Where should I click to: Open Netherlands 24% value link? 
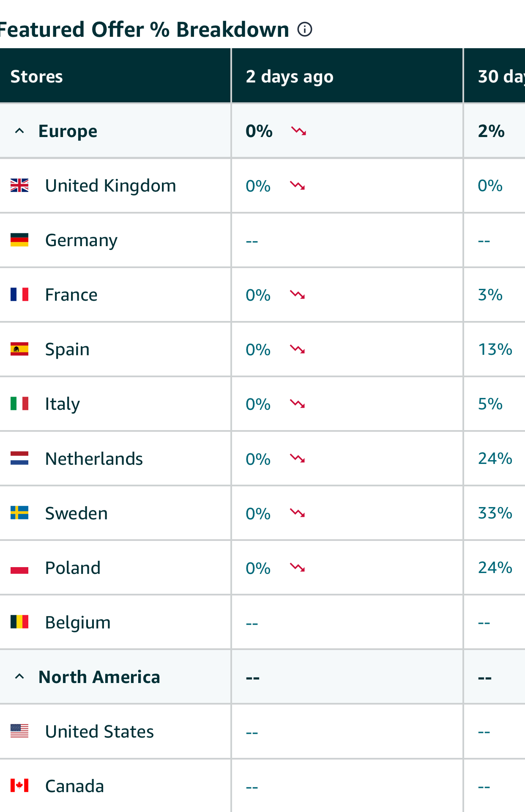495,458
